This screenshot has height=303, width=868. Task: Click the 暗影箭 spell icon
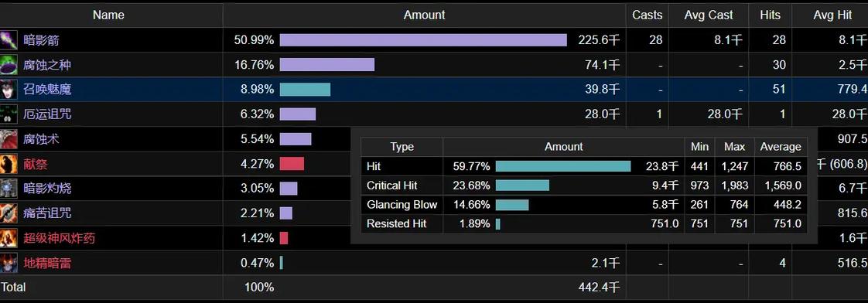coord(9,40)
